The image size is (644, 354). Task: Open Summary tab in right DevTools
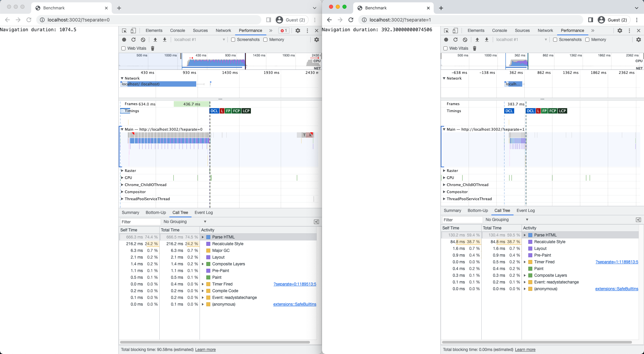pyautogui.click(x=452, y=211)
